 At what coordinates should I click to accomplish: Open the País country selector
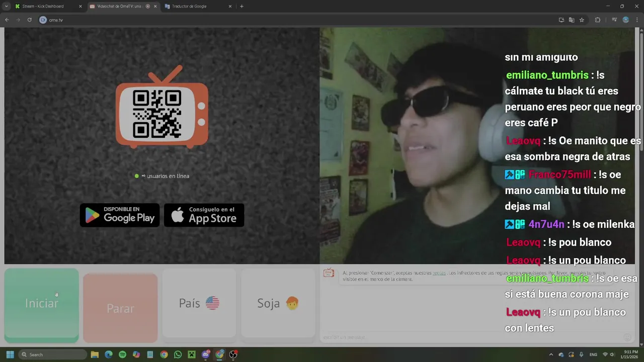[x=199, y=303]
